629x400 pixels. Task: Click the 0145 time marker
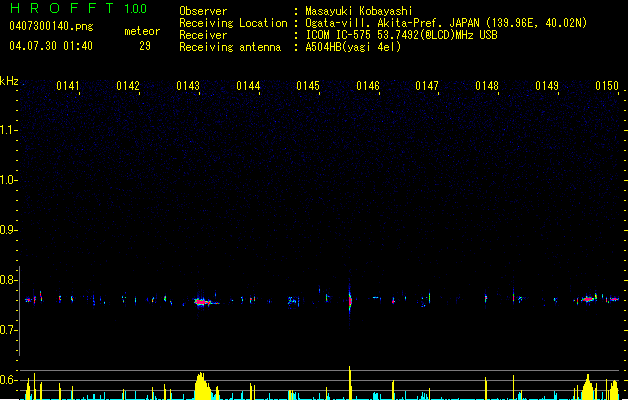(308, 86)
